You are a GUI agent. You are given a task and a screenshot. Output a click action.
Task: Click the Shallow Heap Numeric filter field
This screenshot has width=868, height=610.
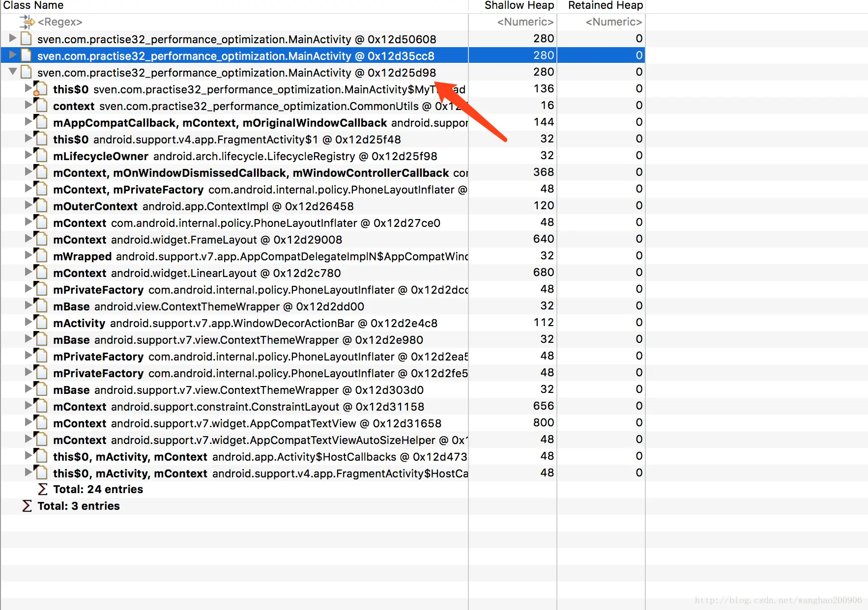[x=513, y=22]
